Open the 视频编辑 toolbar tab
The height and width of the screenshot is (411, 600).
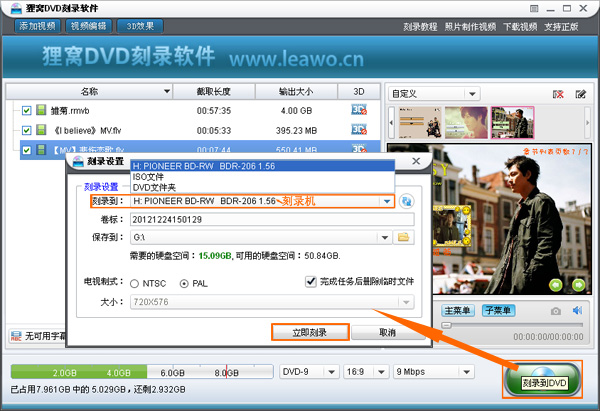point(89,26)
